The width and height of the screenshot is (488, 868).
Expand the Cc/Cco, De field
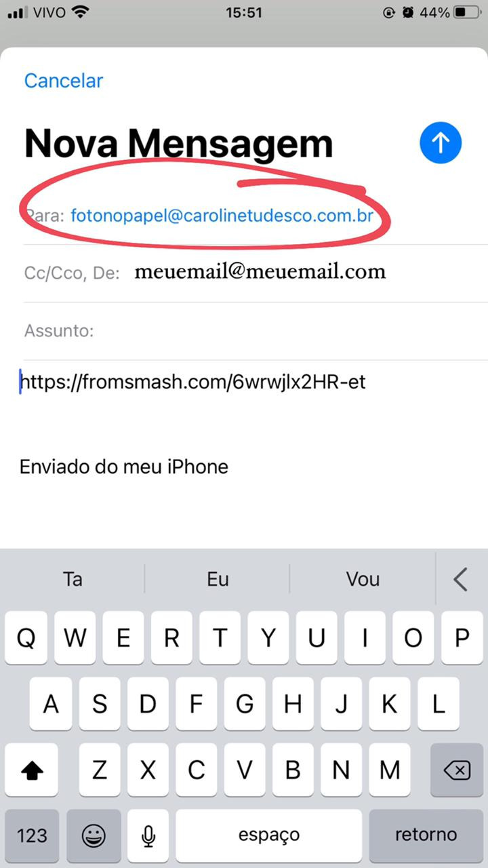pyautogui.click(x=71, y=273)
